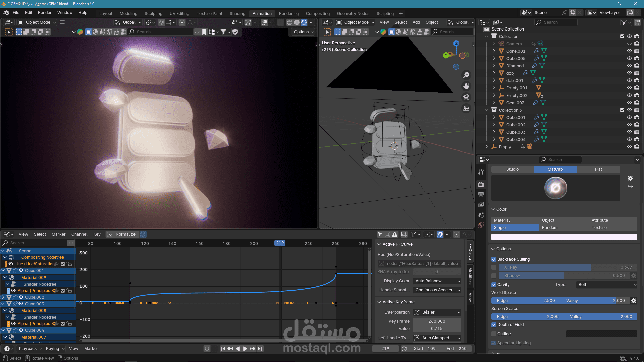Hide Diamond object with eye icon
This screenshot has height=362, width=644.
click(x=629, y=66)
